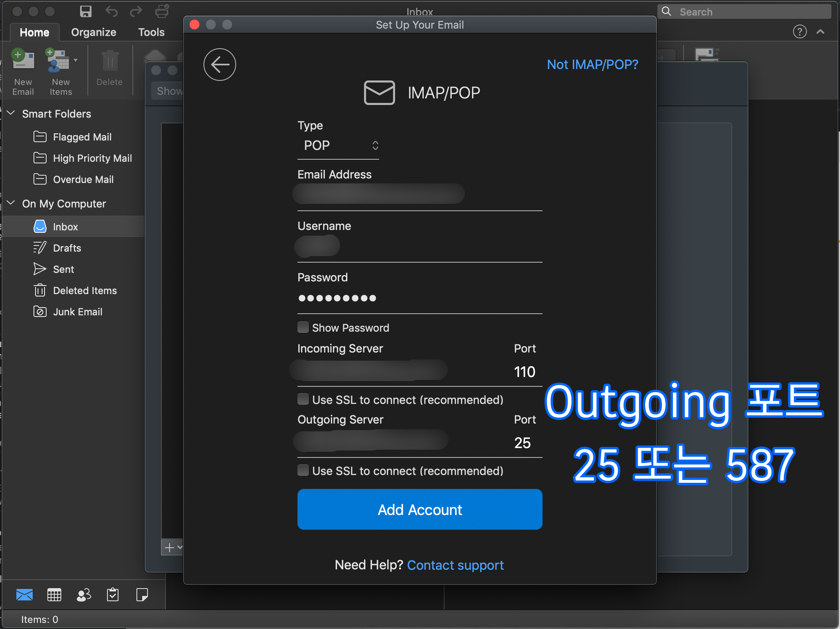Open the Calendar view icon
This screenshot has width=840, height=629.
point(54,595)
